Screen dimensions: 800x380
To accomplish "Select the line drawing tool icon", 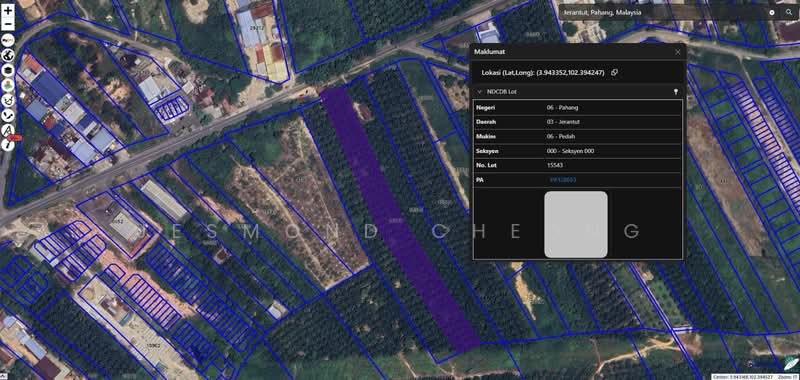I will (8, 115).
